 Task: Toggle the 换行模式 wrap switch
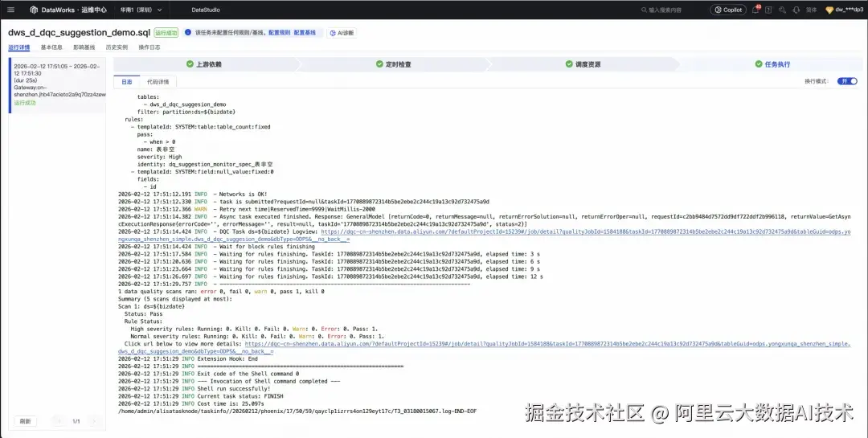tap(848, 81)
